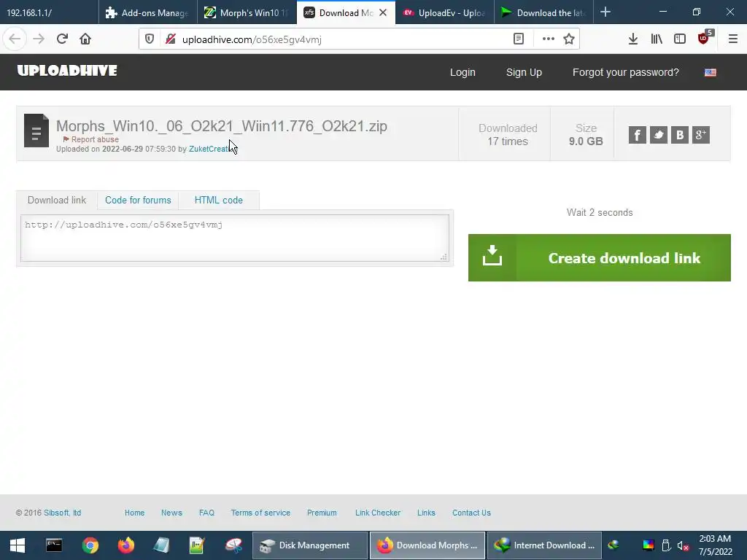The width and height of the screenshot is (747, 560).
Task: Share file on Twitter
Action: [x=659, y=135]
